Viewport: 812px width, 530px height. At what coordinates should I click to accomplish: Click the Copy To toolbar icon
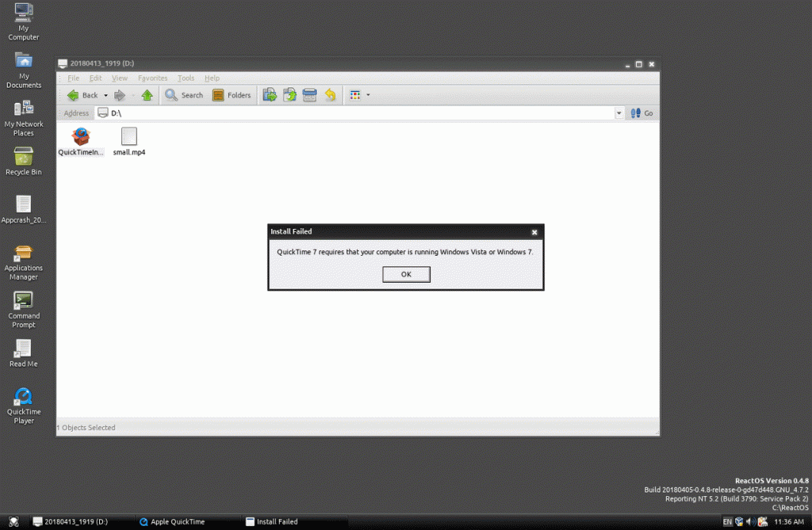(289, 95)
